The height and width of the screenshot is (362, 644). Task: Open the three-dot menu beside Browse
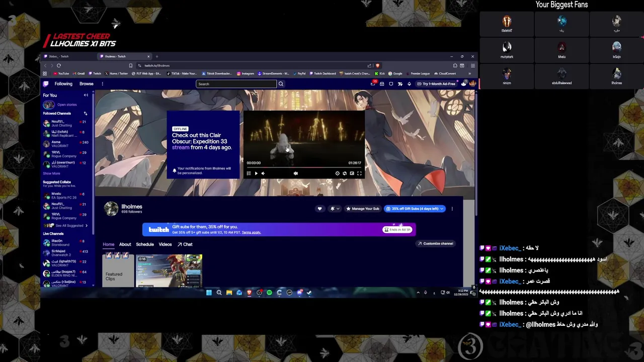click(102, 84)
